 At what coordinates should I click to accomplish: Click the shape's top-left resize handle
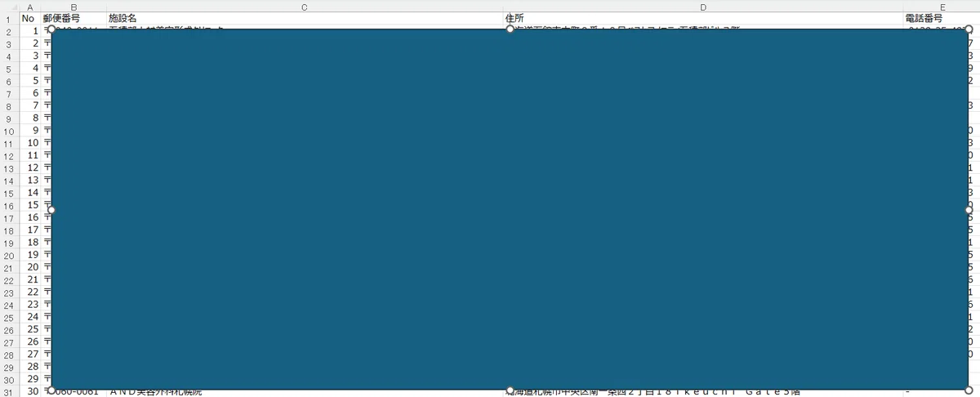click(51, 29)
